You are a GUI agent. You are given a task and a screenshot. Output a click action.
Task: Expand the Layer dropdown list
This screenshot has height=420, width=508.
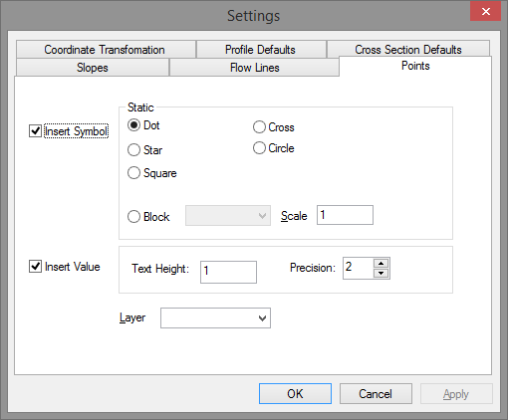pyautogui.click(x=215, y=318)
